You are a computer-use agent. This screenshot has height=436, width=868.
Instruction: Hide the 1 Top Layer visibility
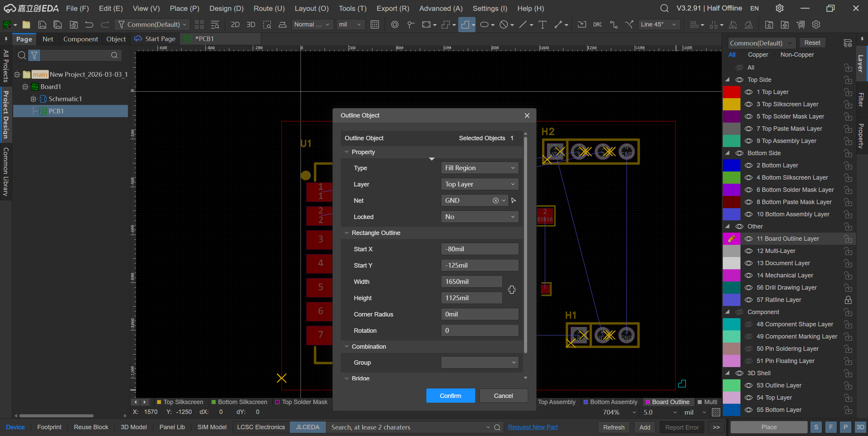[x=748, y=92]
